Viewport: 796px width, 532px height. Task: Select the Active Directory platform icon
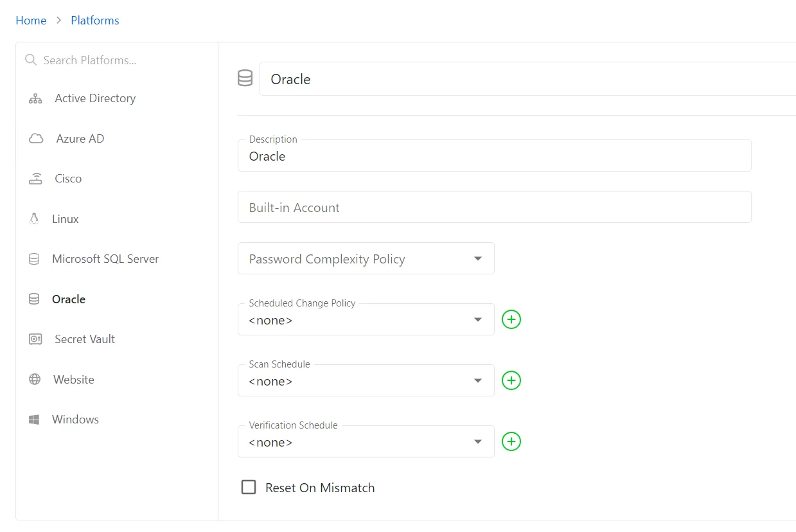tap(35, 98)
